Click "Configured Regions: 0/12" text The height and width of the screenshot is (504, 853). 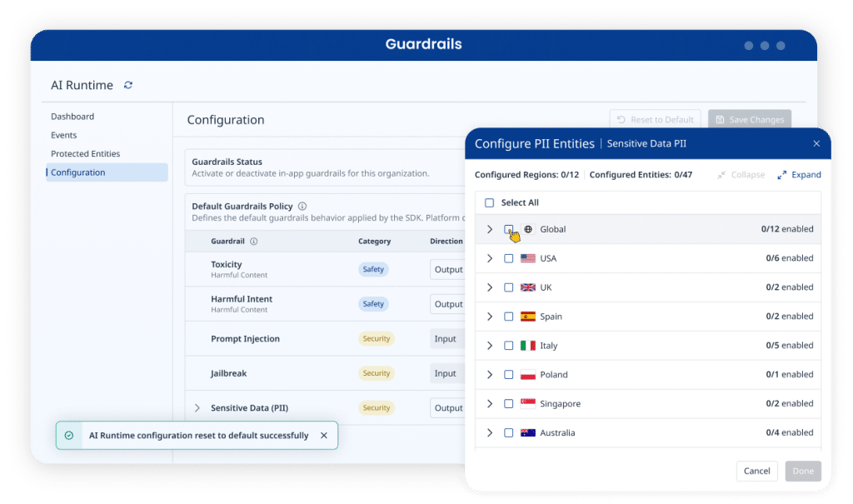(x=526, y=175)
